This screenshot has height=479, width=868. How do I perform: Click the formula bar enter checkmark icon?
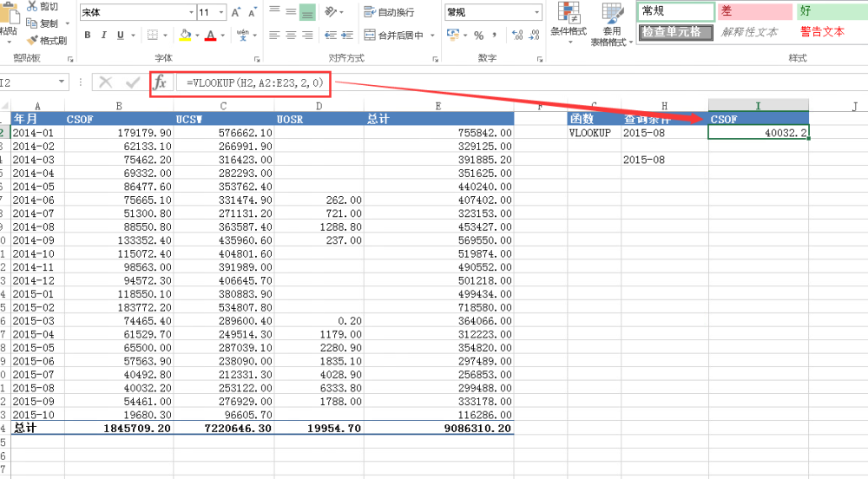coord(132,83)
